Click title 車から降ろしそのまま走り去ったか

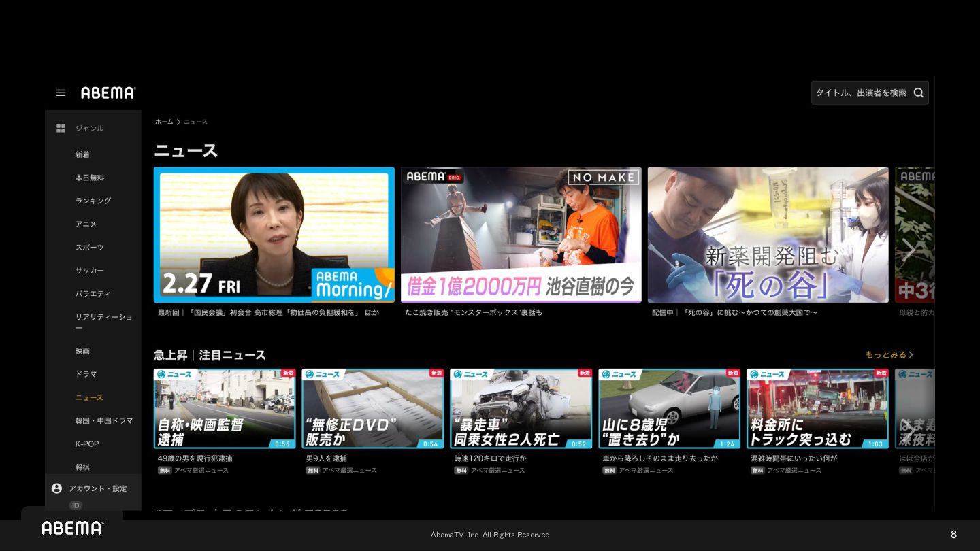(x=660, y=458)
